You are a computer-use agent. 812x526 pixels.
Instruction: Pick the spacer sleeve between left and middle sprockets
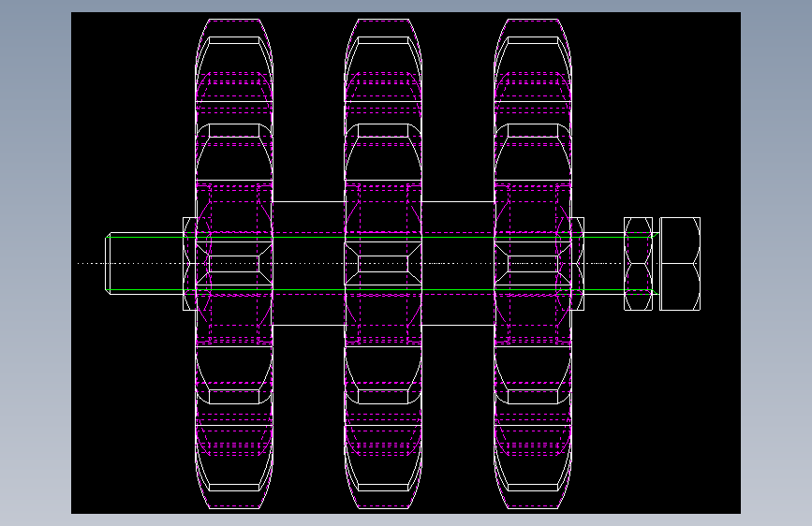[x=309, y=264]
